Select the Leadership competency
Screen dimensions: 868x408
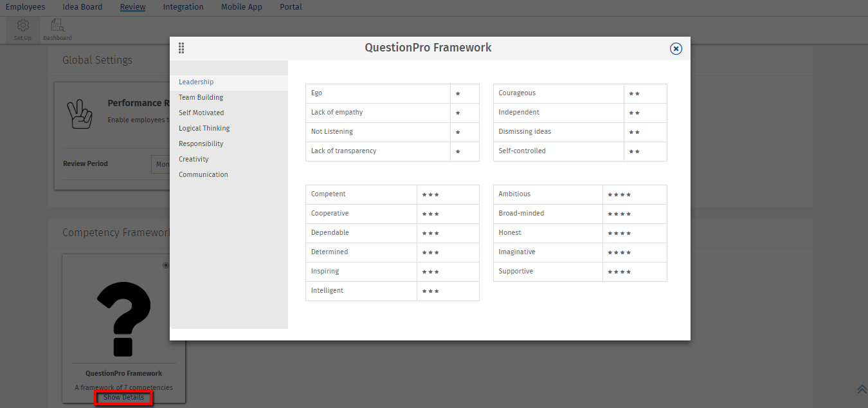(x=229, y=82)
